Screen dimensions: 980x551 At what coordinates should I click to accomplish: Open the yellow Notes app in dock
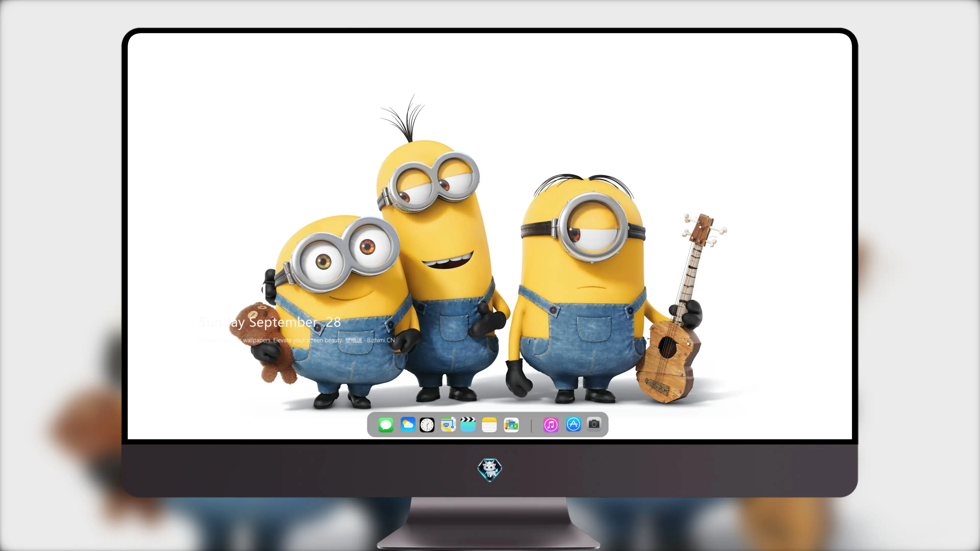tap(489, 425)
